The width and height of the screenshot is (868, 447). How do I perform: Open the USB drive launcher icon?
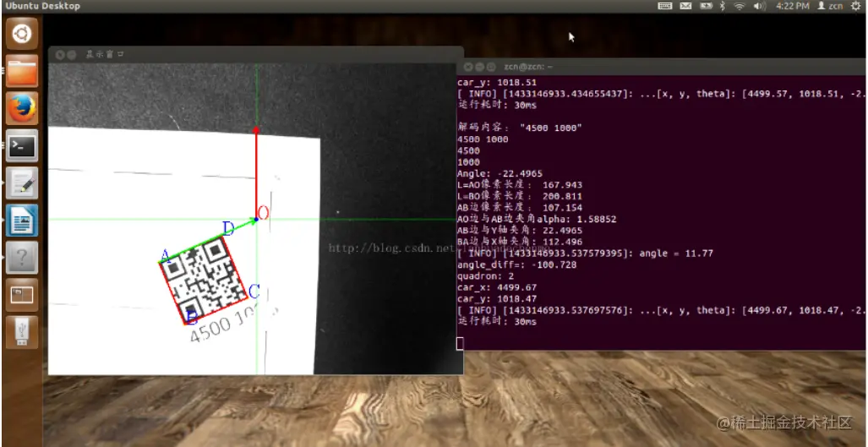[22, 332]
